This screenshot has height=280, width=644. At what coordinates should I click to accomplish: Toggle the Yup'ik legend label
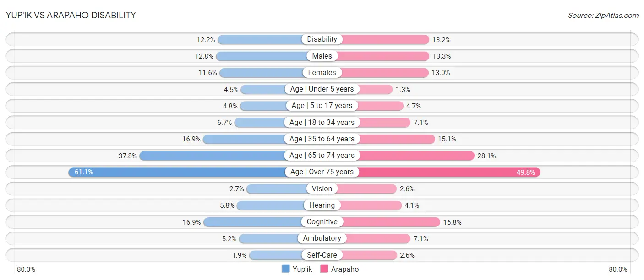coord(302,269)
